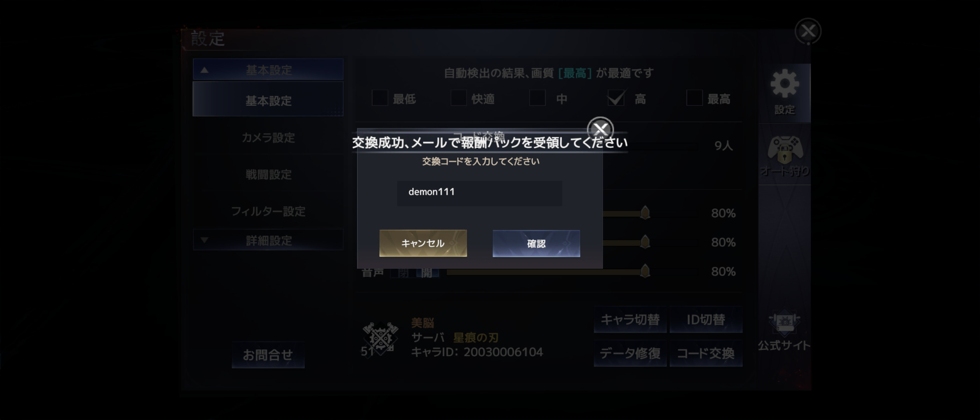Screen dimensions: 980x420
Task: Select the 快適 quality checkbox
Action: [458, 98]
